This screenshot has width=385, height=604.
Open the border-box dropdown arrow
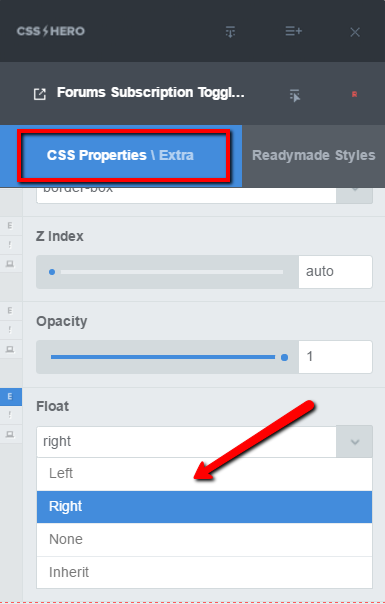(355, 194)
